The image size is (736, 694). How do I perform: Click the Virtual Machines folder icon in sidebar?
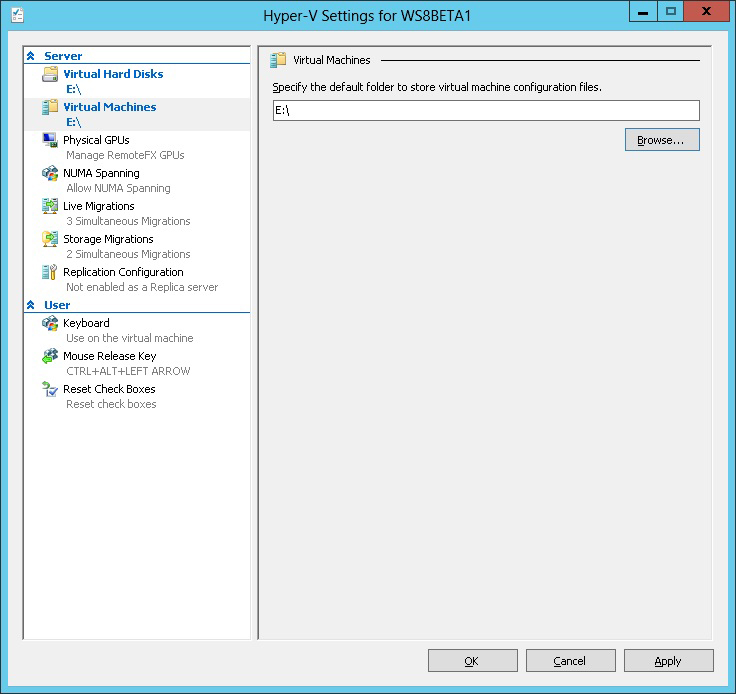pos(50,107)
